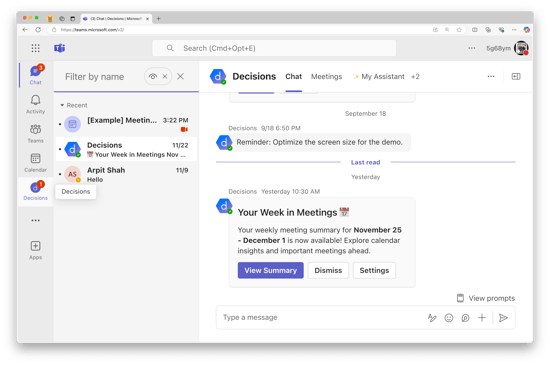This screenshot has height=365, width=550.
Task: Open the My Assistant tab
Action: 378,76
